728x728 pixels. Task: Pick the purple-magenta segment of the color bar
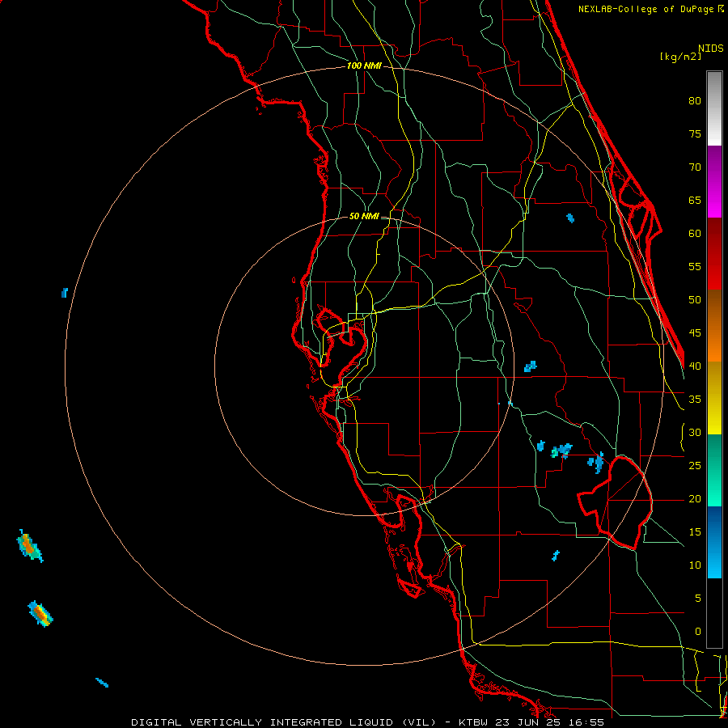click(714, 181)
